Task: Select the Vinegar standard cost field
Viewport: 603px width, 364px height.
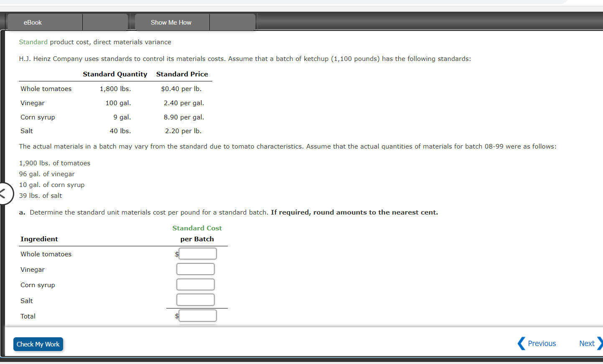Action: 195,269
